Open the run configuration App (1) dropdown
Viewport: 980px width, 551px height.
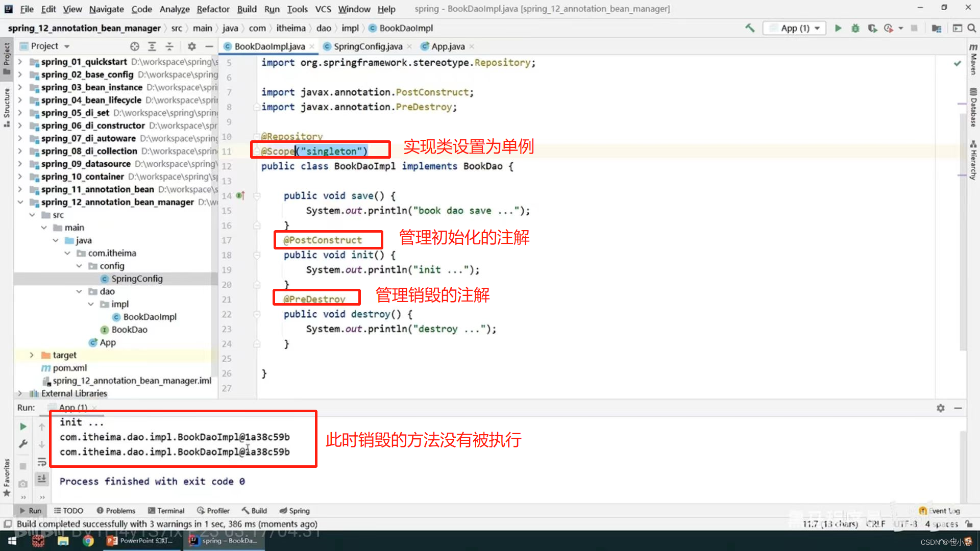click(x=795, y=28)
